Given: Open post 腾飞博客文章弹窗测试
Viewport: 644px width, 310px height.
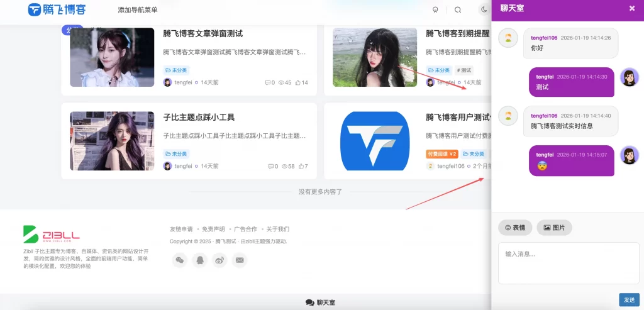Looking at the screenshot, I should [x=203, y=34].
